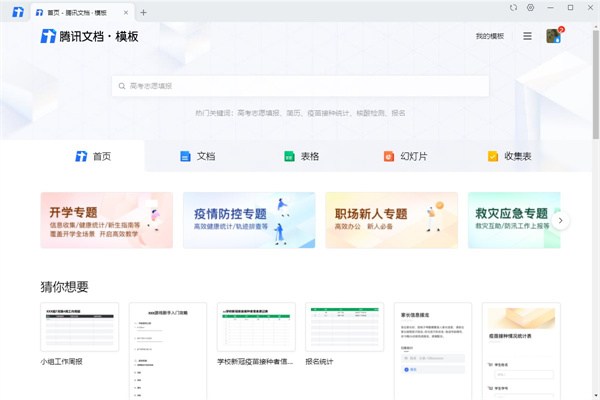600x400 pixels.
Task: Click the user avatar with notification badge
Action: click(554, 36)
